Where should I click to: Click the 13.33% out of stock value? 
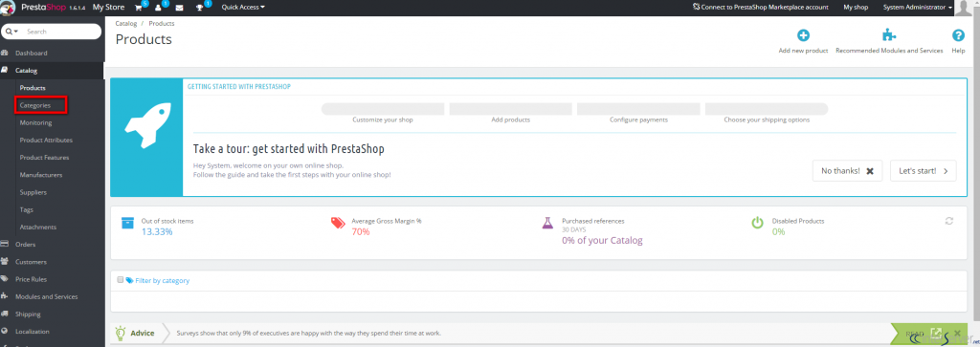click(x=157, y=232)
